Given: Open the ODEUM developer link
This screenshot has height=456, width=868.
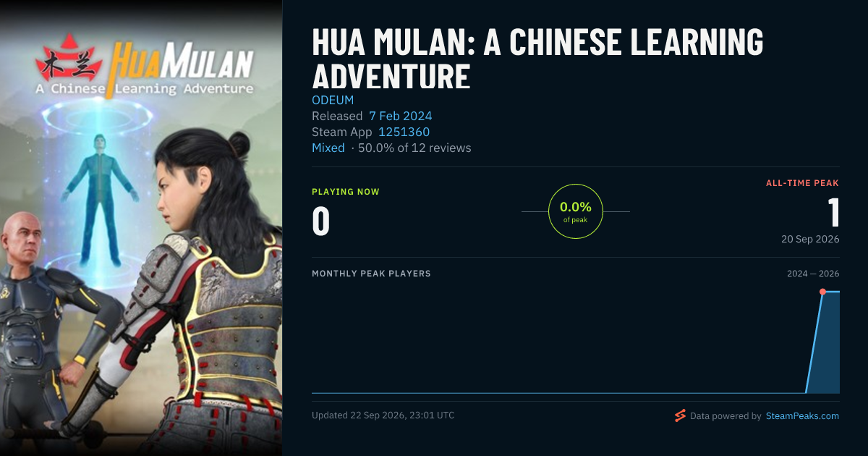Looking at the screenshot, I should [x=333, y=100].
